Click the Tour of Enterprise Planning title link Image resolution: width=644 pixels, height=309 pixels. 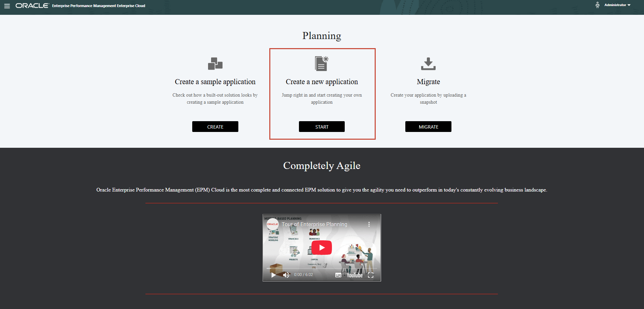(x=315, y=224)
